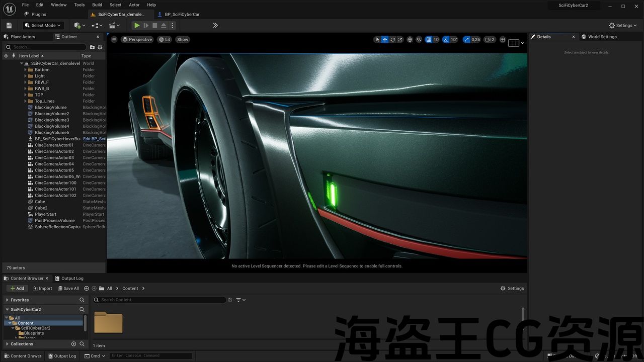This screenshot has width=644, height=362.
Task: Click the surface snapping icon
Action: click(419, 40)
